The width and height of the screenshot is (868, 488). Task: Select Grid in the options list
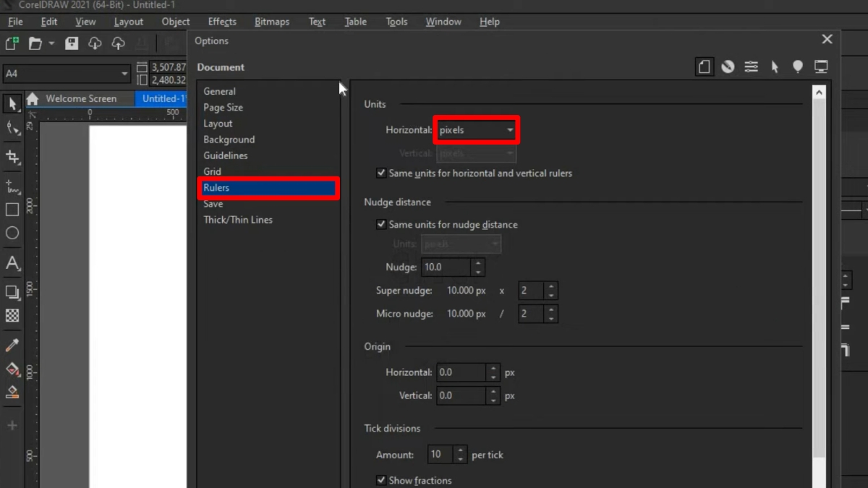point(212,171)
